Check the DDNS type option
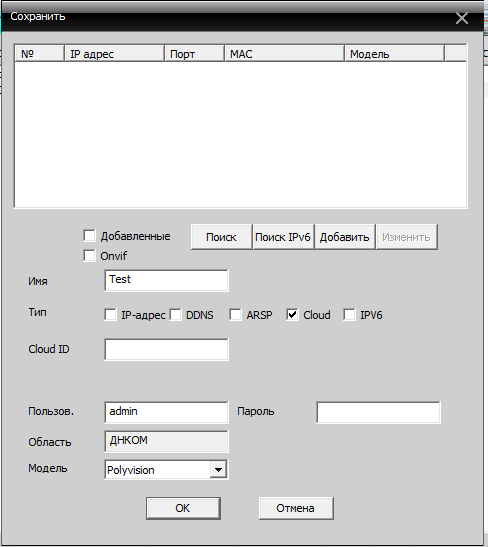488x547 pixels. 175,315
